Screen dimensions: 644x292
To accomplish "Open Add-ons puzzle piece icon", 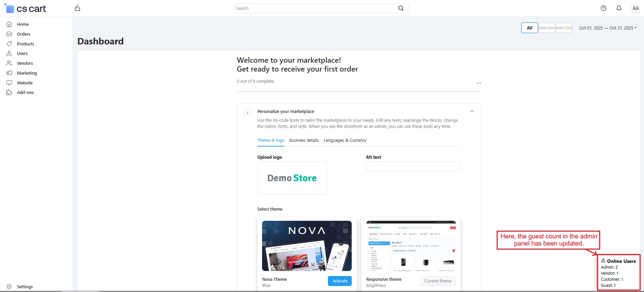I will point(9,93).
